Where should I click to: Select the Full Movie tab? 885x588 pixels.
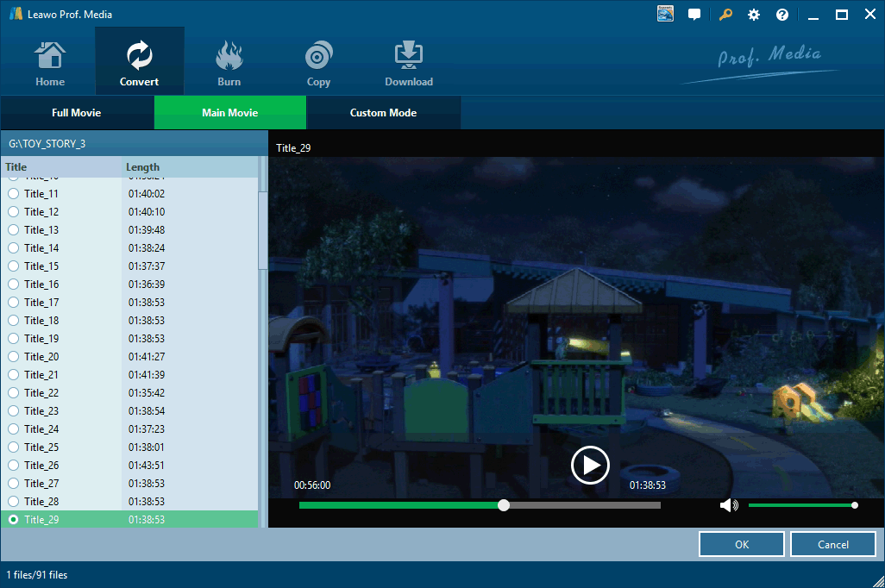click(x=77, y=113)
